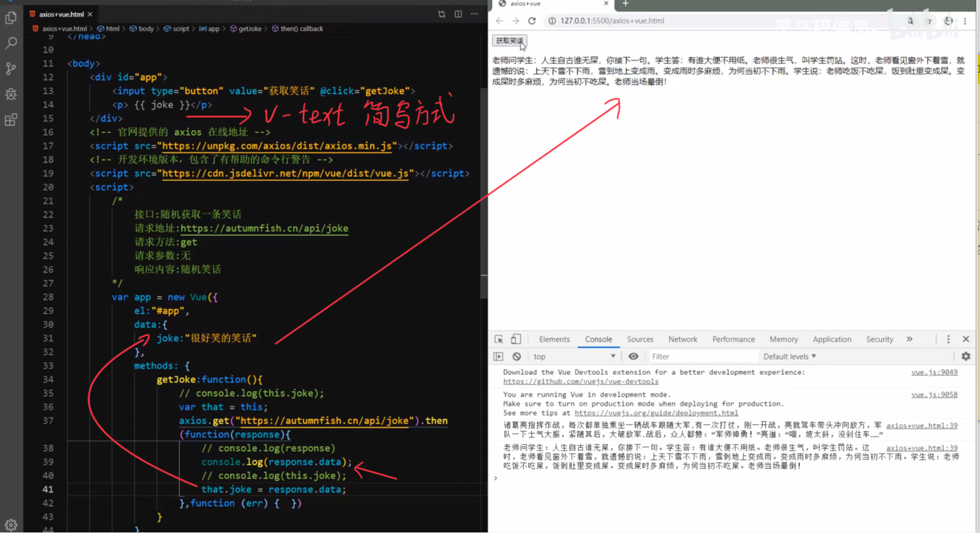Screen dimensions: 980x533
Task: Go forward in the browser
Action: [515, 21]
